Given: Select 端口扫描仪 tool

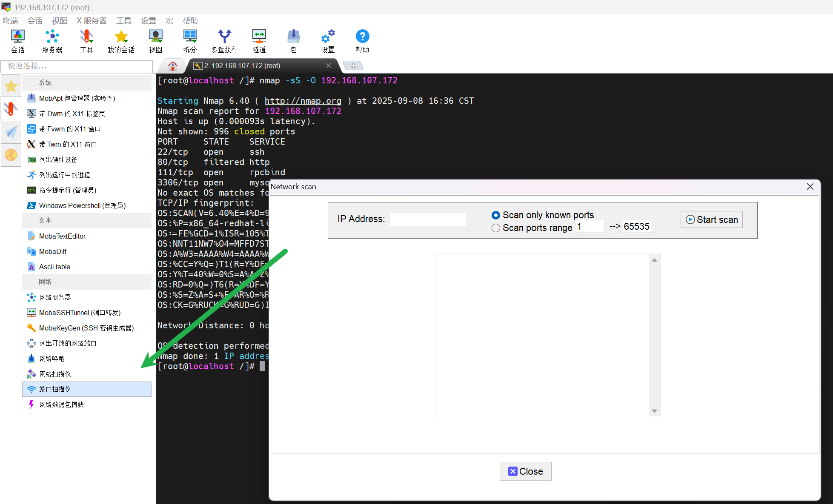Looking at the screenshot, I should pyautogui.click(x=87, y=389).
